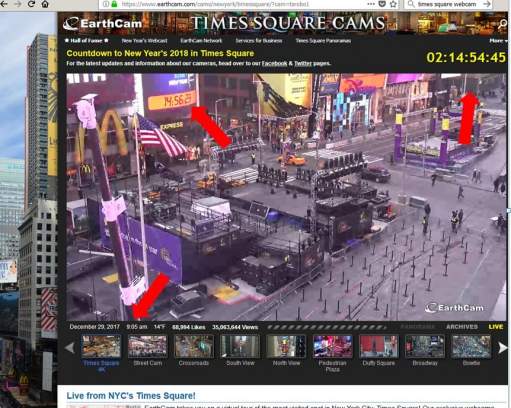Open site search magnifier icon
Viewport: 511px width, 408px height.
point(502,24)
